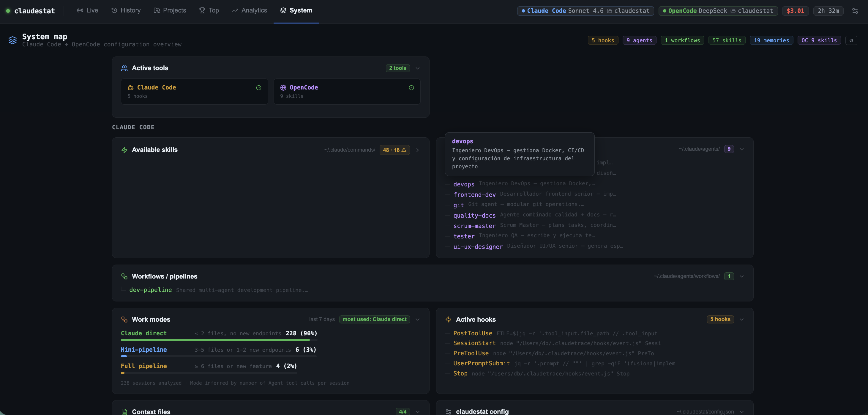
Task: Click the Mini-pipeline progress bar
Action: click(x=219, y=356)
